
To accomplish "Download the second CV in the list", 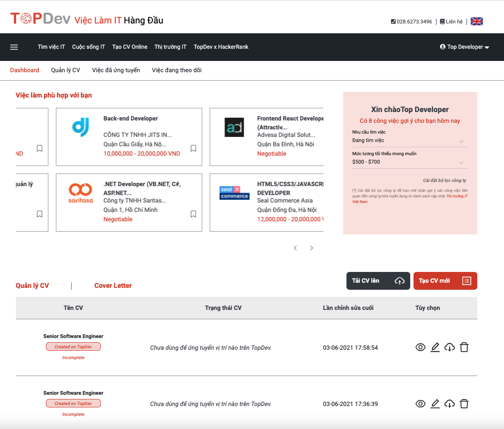I will click(x=450, y=404).
